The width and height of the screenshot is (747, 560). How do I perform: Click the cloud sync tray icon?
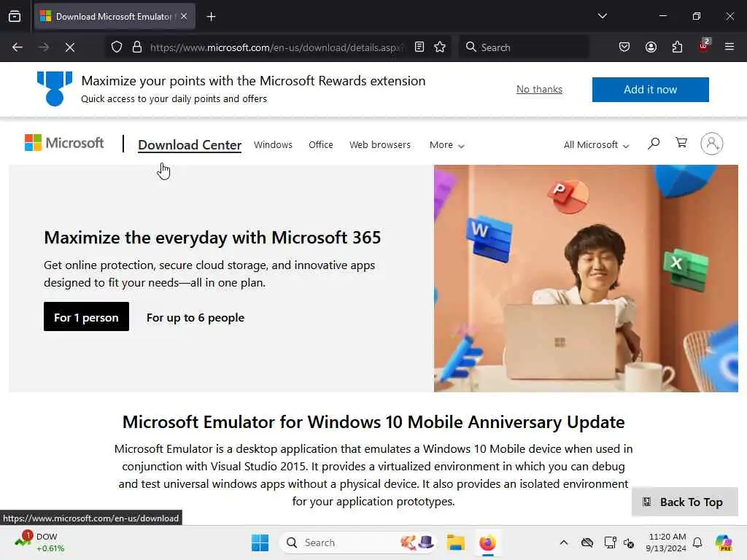tap(587, 542)
